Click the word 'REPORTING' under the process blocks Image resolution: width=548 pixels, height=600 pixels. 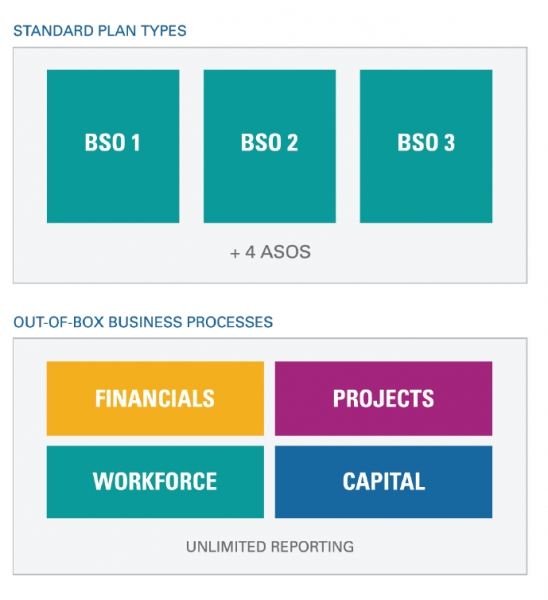312,547
